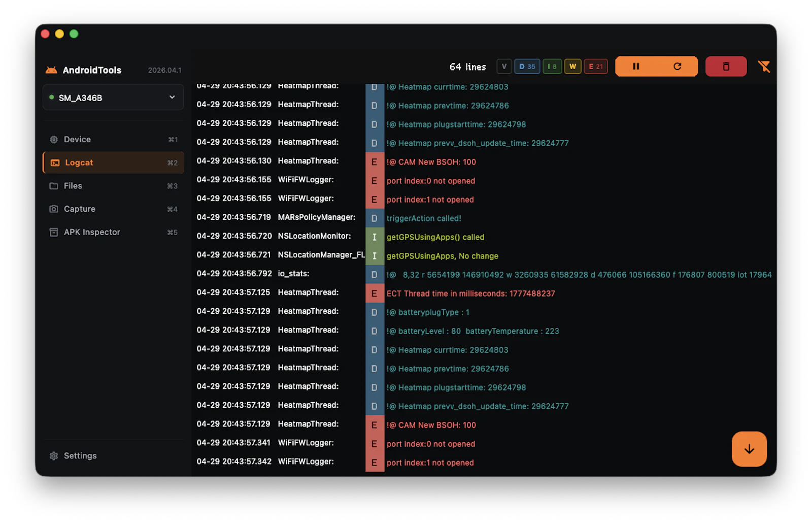Toggle the Warning (W) level filter
Screen dimensions: 812x523
572,67
